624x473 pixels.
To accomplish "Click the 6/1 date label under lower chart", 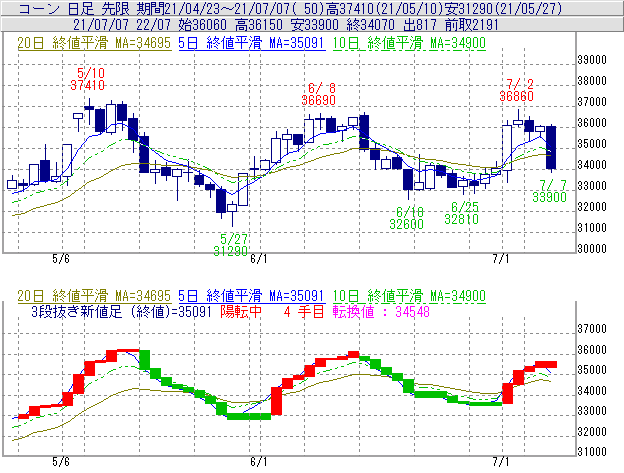I will point(259,462).
